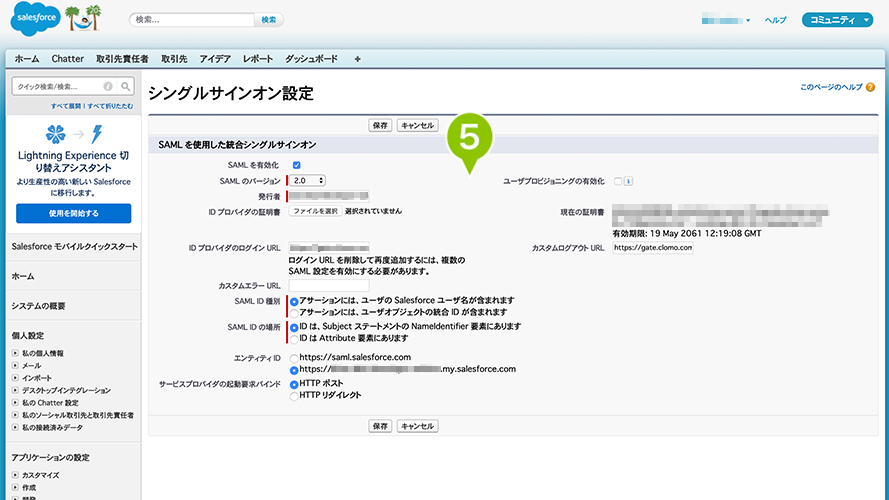The image size is (889, 500).
Task: Expand カスタマイズ sidebar item
Action: point(15,475)
